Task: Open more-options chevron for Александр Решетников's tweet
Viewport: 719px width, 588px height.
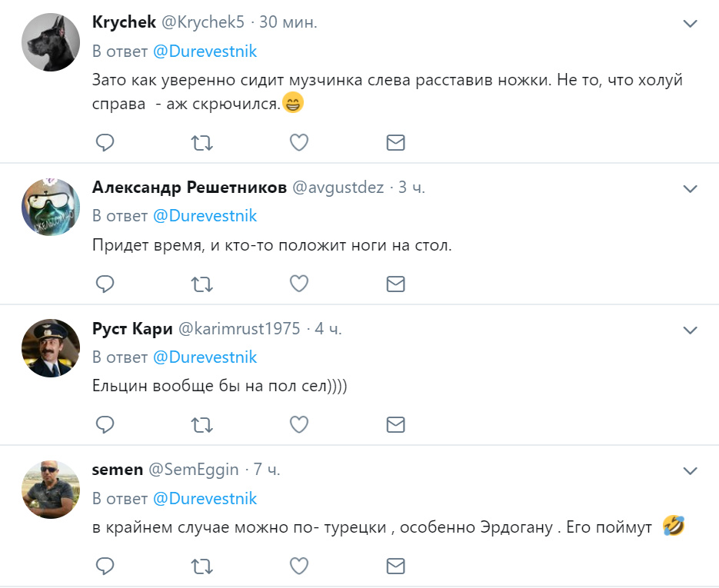Action: 690,188
